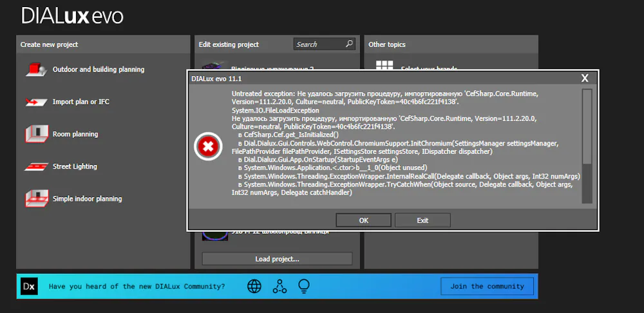The height and width of the screenshot is (313, 644).
Task: Confirm the error with OK button
Action: click(364, 220)
